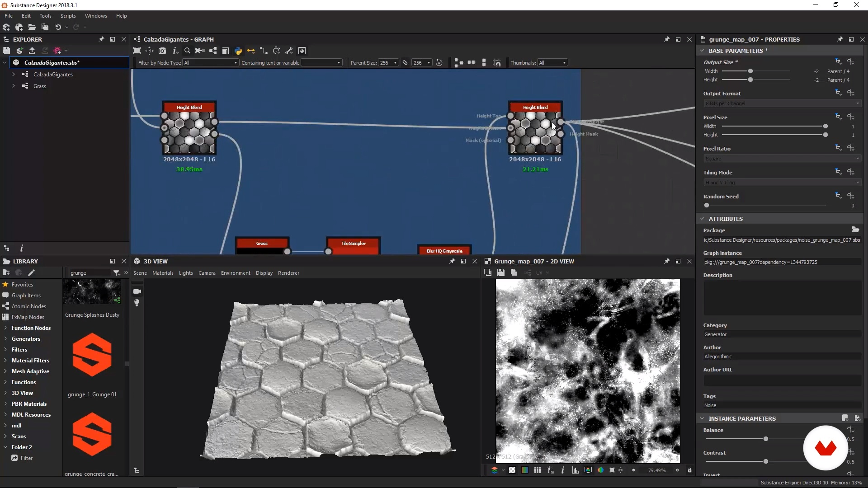This screenshot has height=488, width=868.
Task: Select PBR Materials library category
Action: click(x=29, y=404)
